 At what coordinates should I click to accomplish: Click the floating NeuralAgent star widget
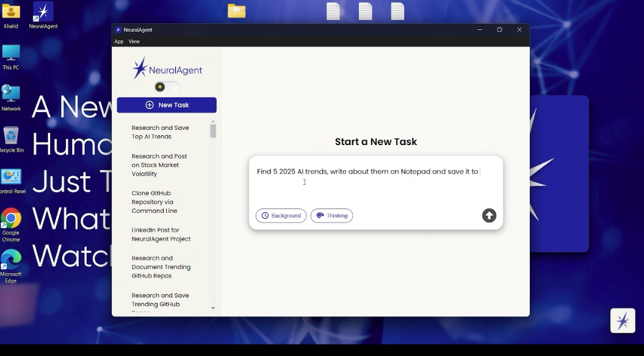[x=622, y=321]
